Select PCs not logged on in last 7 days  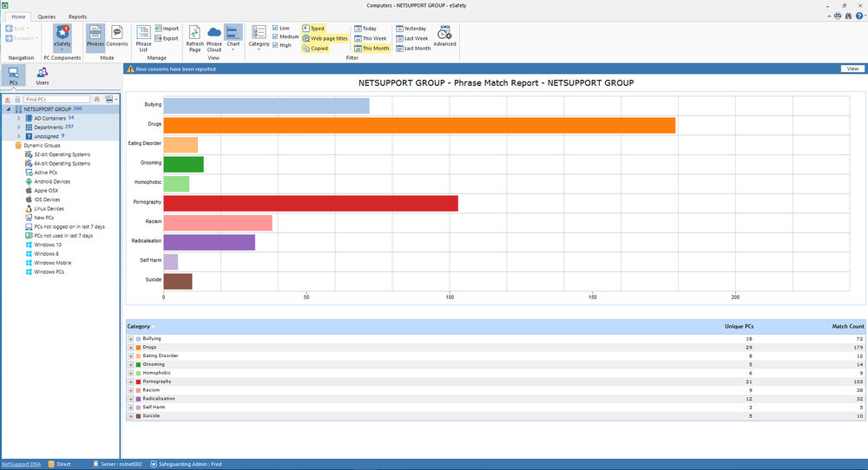(x=65, y=226)
